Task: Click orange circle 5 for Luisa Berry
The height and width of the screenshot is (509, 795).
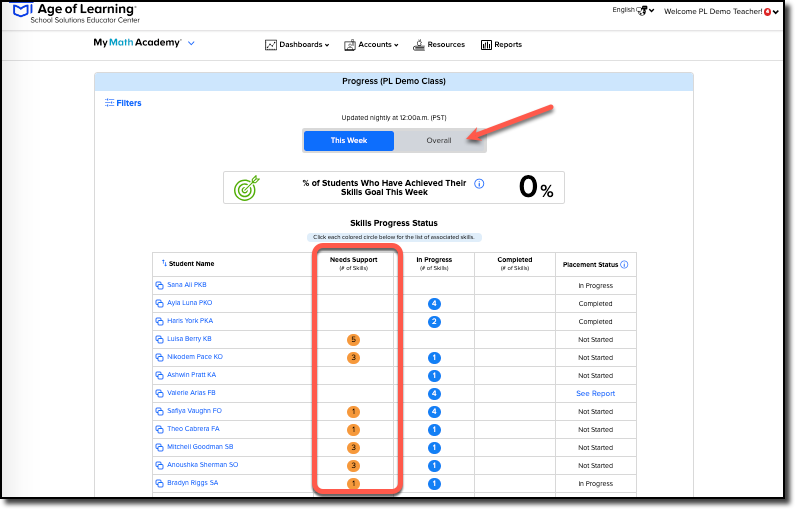Action: click(353, 340)
